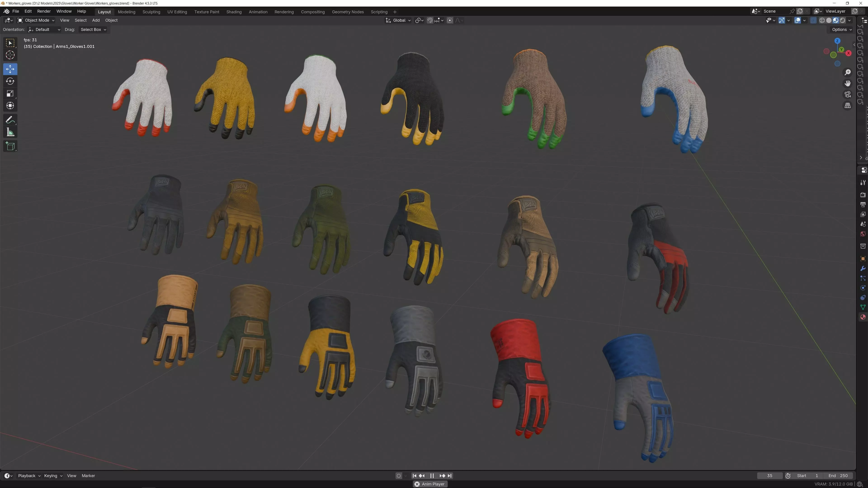The image size is (868, 488).
Task: Switch to the Shading workspace tab
Action: (x=234, y=12)
